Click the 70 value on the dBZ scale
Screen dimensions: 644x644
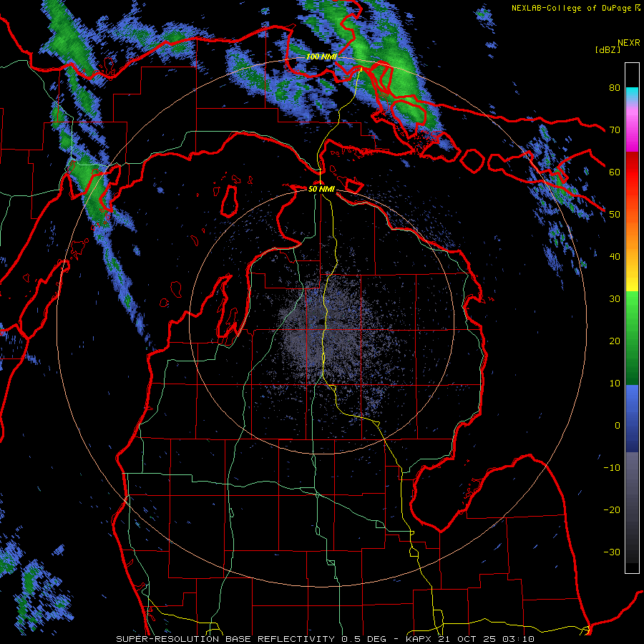pyautogui.click(x=615, y=130)
